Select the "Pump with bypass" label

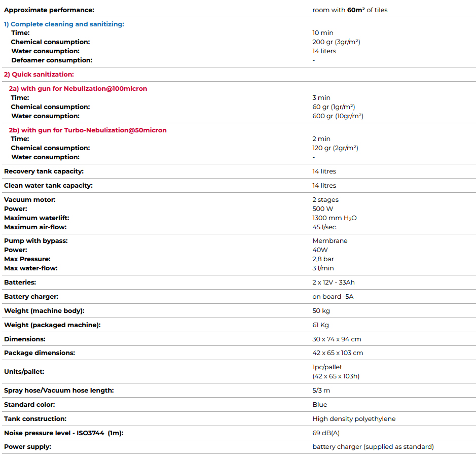(x=35, y=241)
